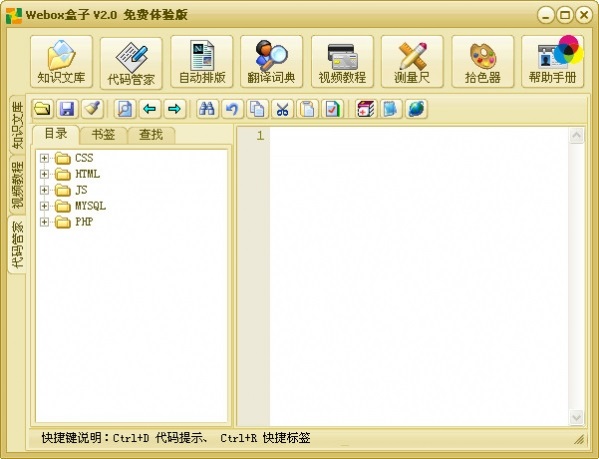Click the blue notebook toolbar icon
599x459 pixels.
pyautogui.click(x=391, y=109)
